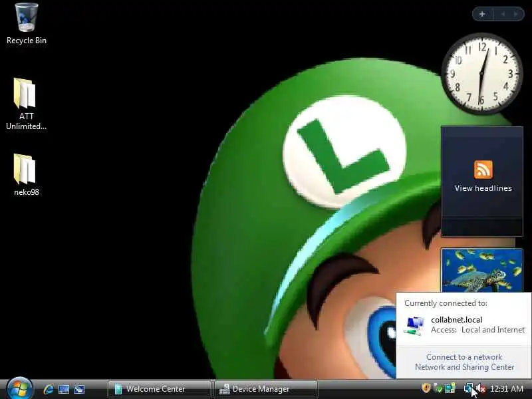Open the Windows Start orb
The height and width of the screenshot is (399, 532).
point(19,389)
